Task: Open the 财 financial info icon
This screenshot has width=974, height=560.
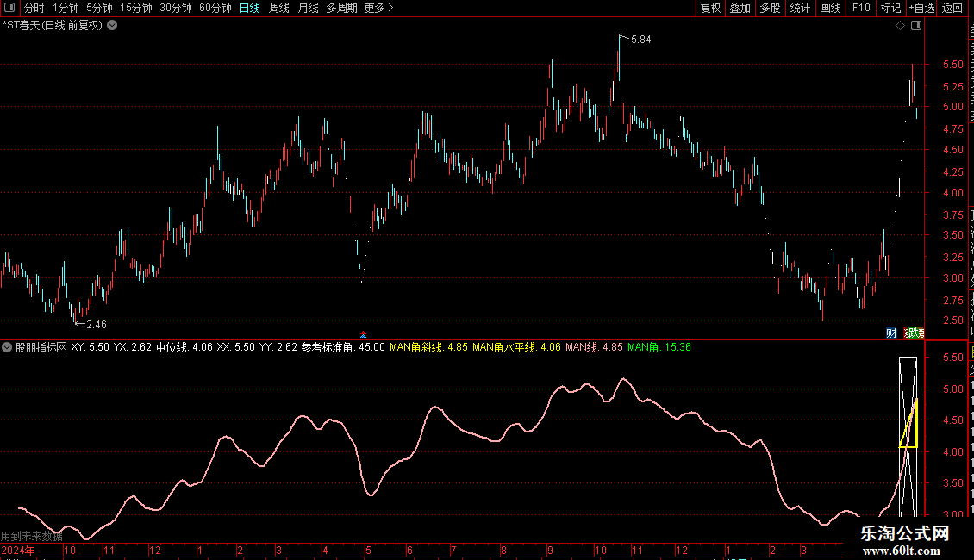Action: pyautogui.click(x=891, y=333)
